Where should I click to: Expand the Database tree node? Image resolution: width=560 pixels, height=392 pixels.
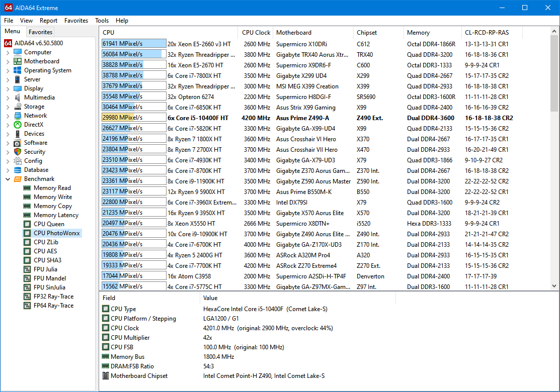8,170
